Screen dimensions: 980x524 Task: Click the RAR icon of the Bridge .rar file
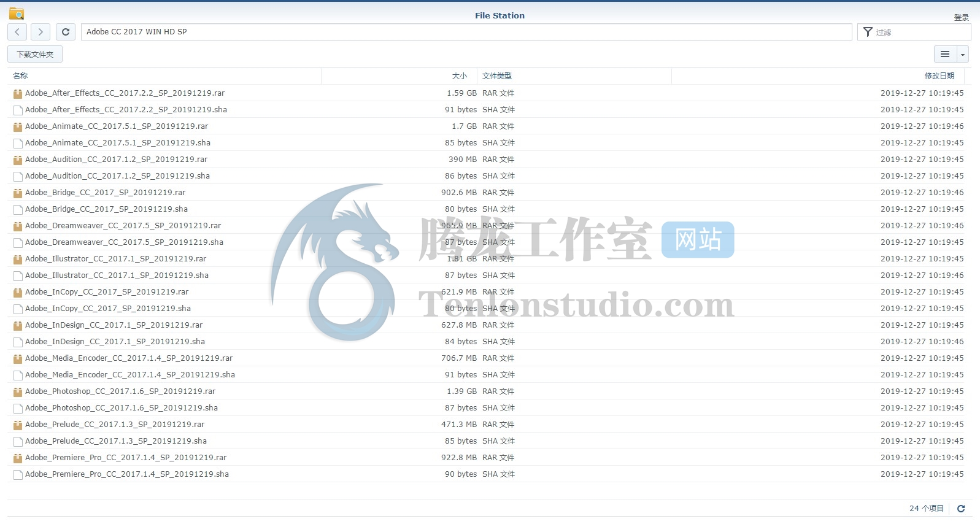tap(18, 193)
